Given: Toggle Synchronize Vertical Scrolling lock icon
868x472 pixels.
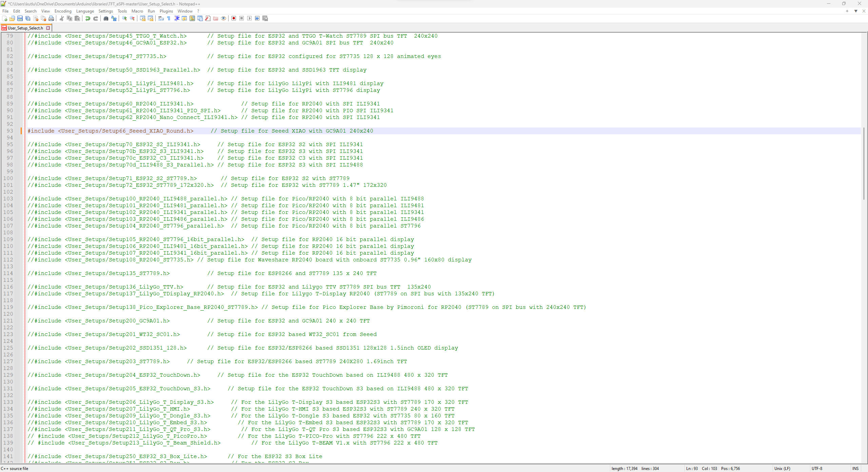Looking at the screenshot, I should pyautogui.click(x=143, y=18).
